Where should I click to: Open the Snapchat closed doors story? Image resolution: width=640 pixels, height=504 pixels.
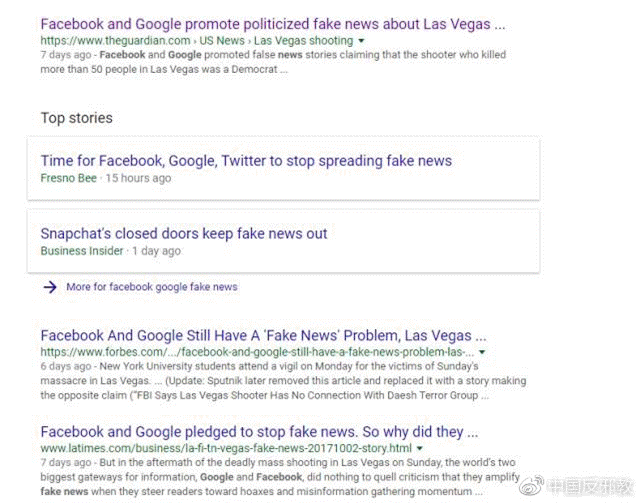tap(184, 233)
